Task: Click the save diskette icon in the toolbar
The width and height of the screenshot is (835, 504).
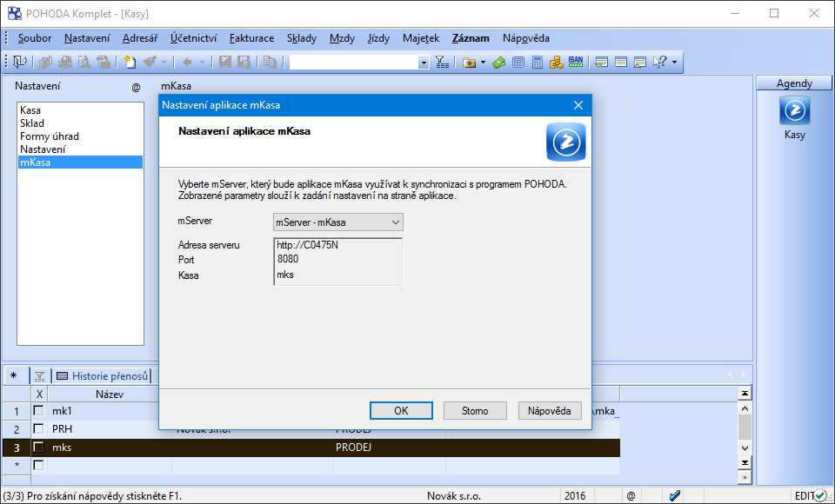Action: (x=224, y=63)
